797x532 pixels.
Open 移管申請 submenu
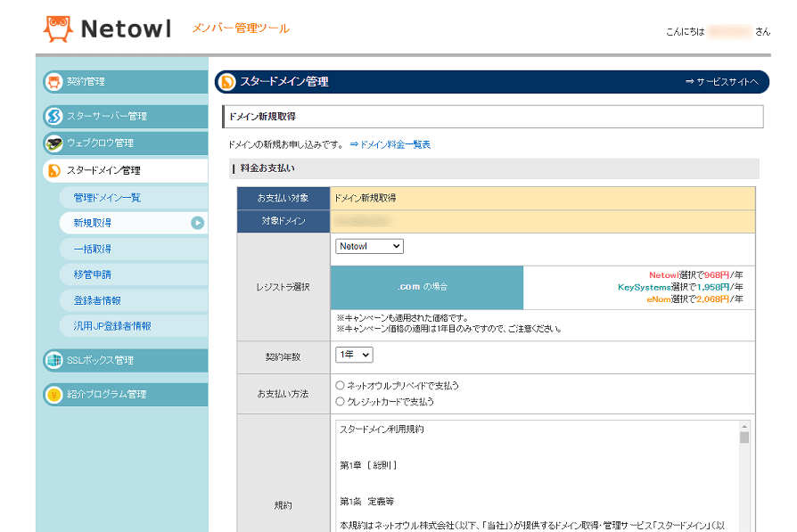[x=133, y=274]
